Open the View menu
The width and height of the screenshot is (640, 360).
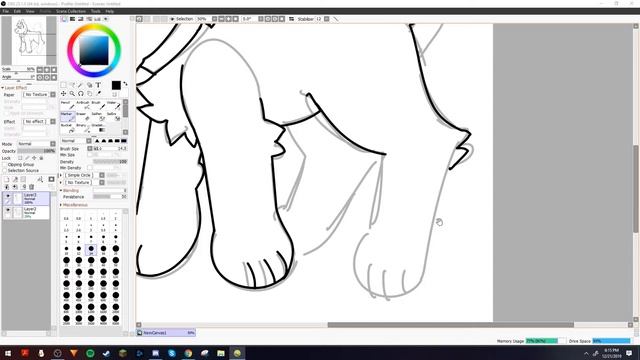coord(30,11)
